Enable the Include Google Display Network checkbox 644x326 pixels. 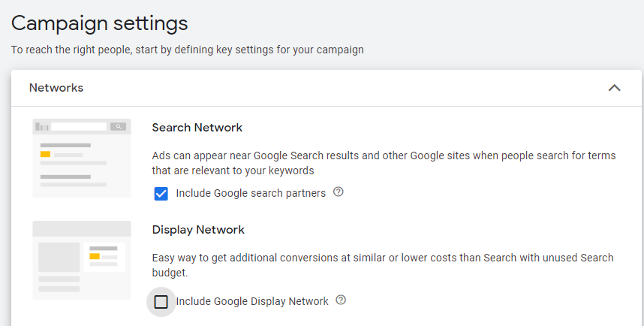coord(161,302)
